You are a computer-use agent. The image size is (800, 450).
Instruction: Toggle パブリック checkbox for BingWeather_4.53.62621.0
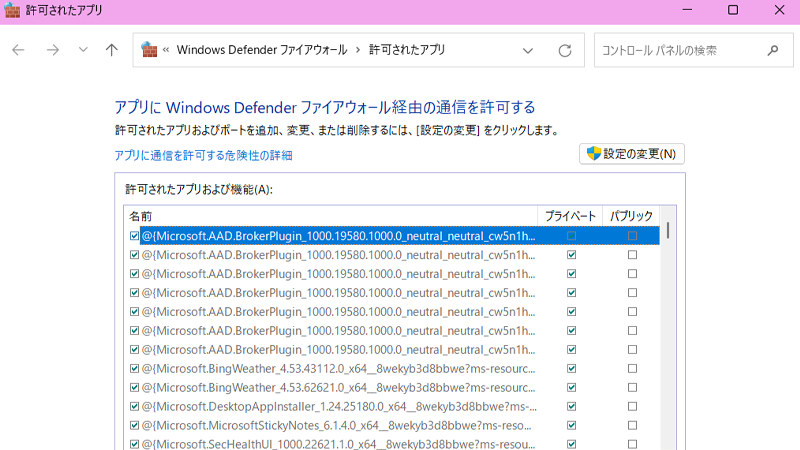coord(632,387)
